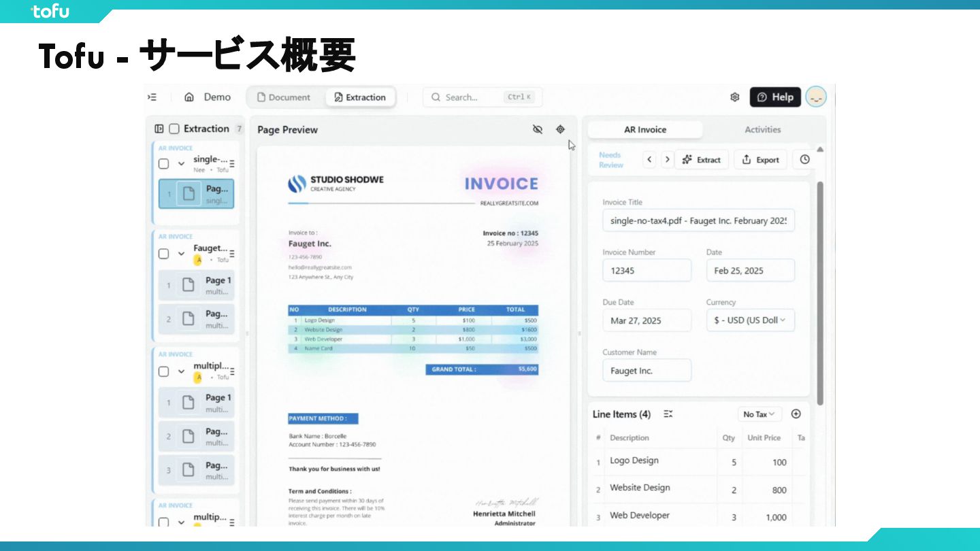
Task: Click the Tofu logo at top left
Action: 50,11
